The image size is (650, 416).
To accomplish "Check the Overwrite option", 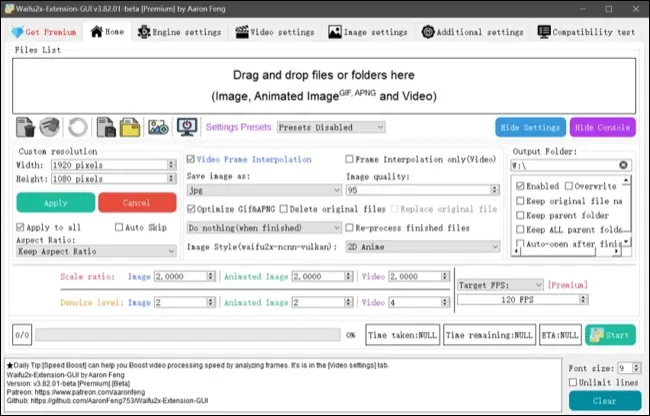I will [569, 186].
